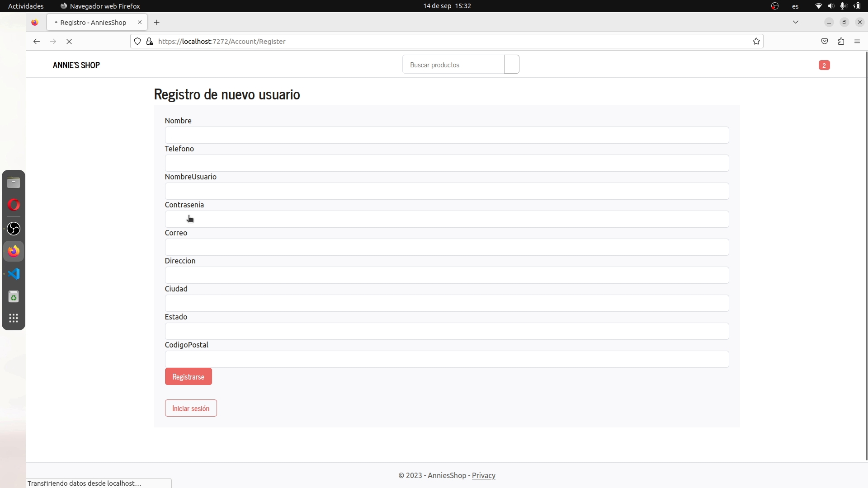Viewport: 868px width, 488px height.
Task: Open the Pocket save icon
Action: [825, 41]
